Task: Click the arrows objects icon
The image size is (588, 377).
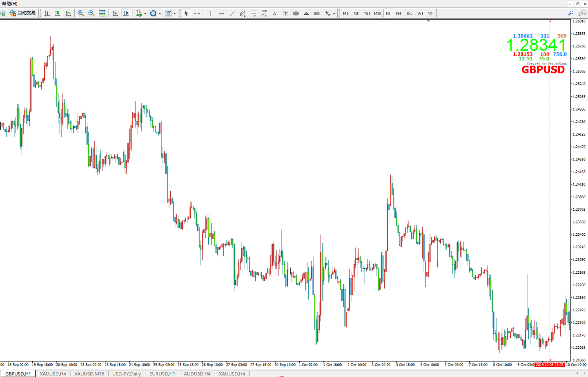Action: tap(327, 13)
